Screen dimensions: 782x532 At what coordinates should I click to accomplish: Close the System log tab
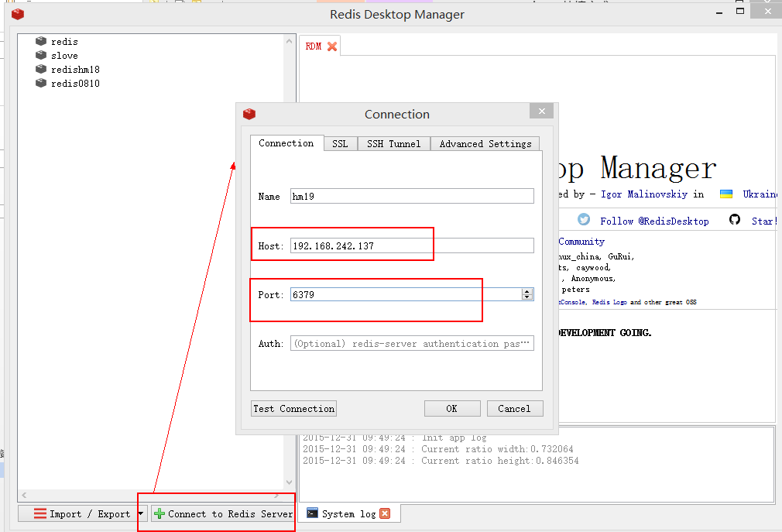[x=385, y=513]
